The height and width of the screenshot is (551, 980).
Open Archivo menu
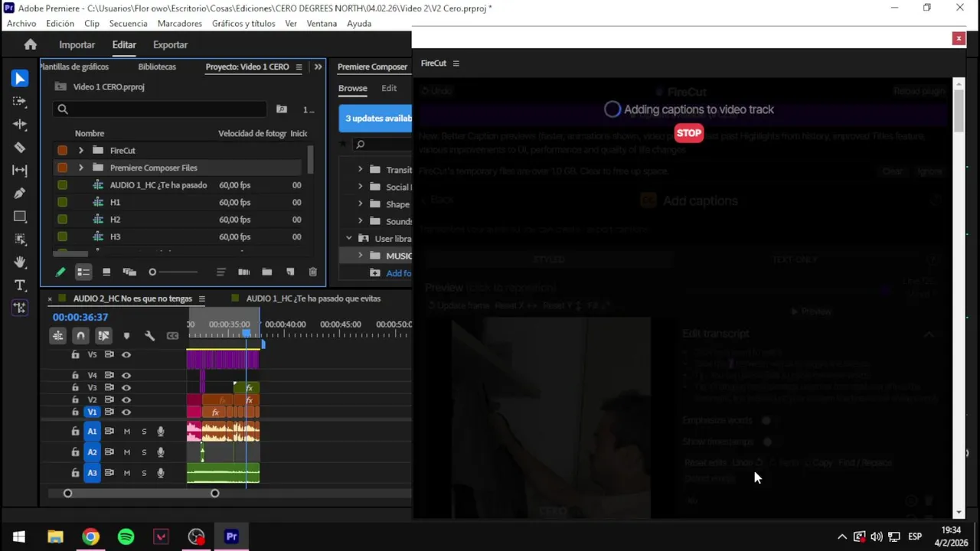pos(21,24)
